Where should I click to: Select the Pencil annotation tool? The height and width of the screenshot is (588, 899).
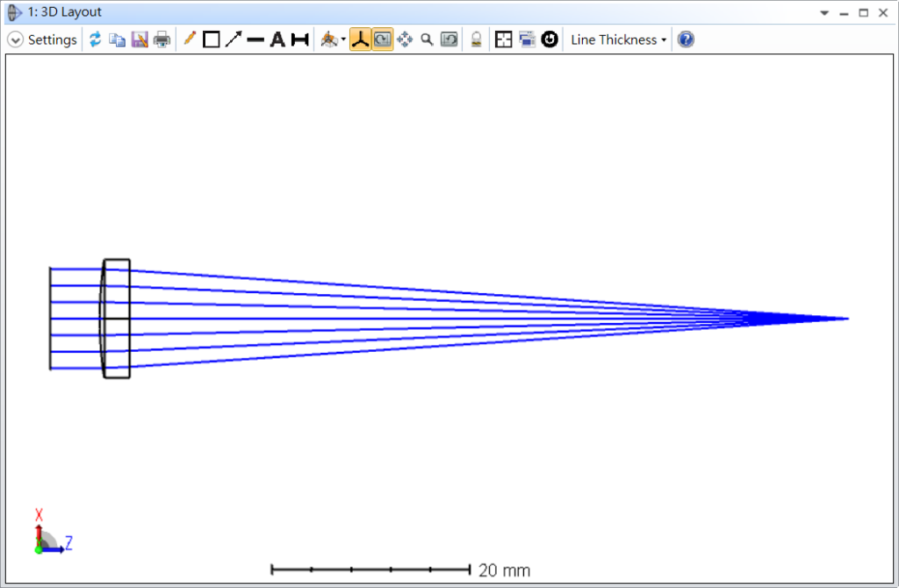click(190, 39)
